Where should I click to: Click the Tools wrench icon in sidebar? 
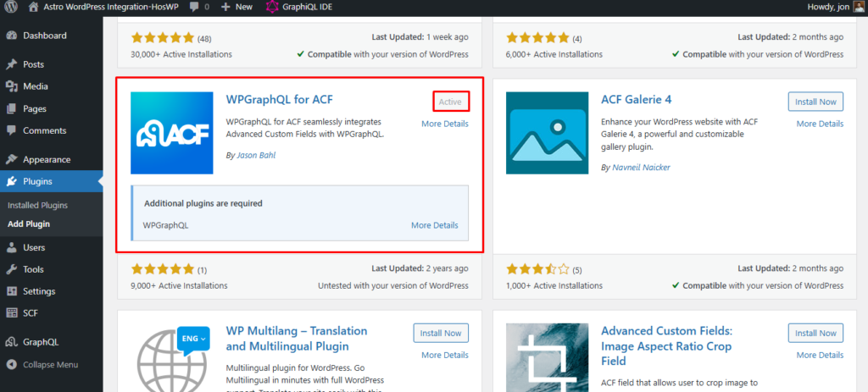(x=11, y=269)
